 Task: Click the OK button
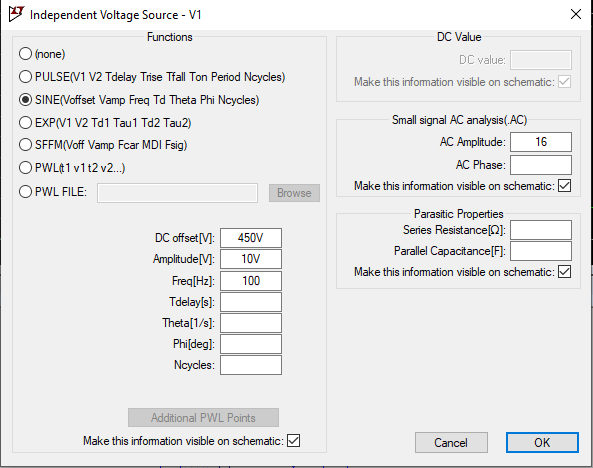(x=542, y=443)
